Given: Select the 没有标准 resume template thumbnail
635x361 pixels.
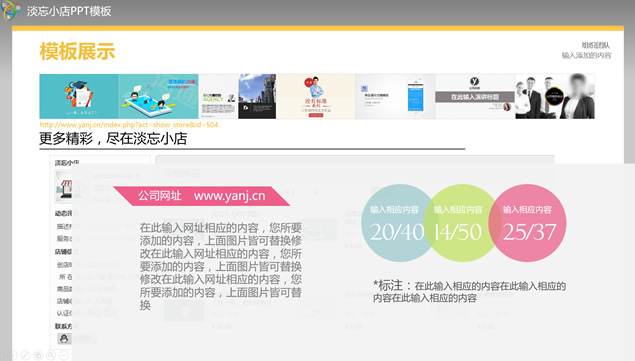Looking at the screenshot, I should click(x=316, y=96).
